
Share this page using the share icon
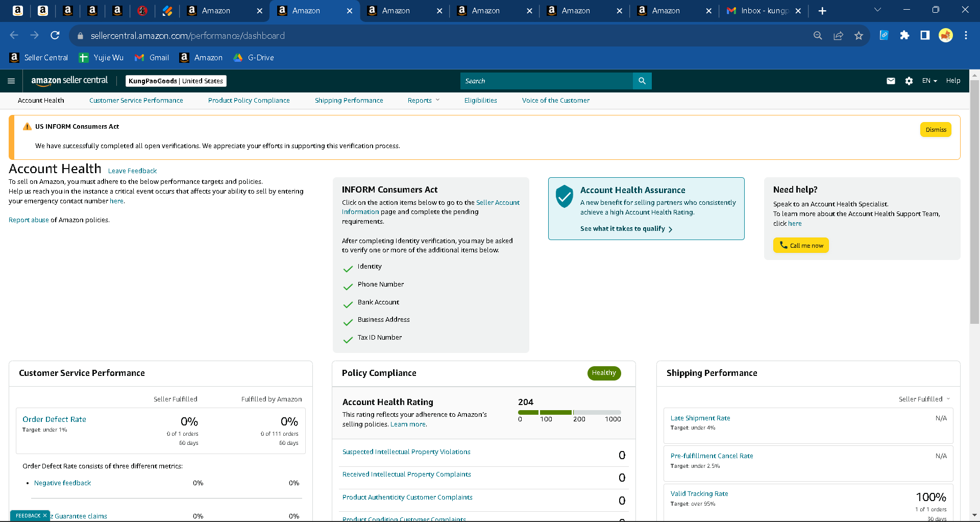coord(838,35)
